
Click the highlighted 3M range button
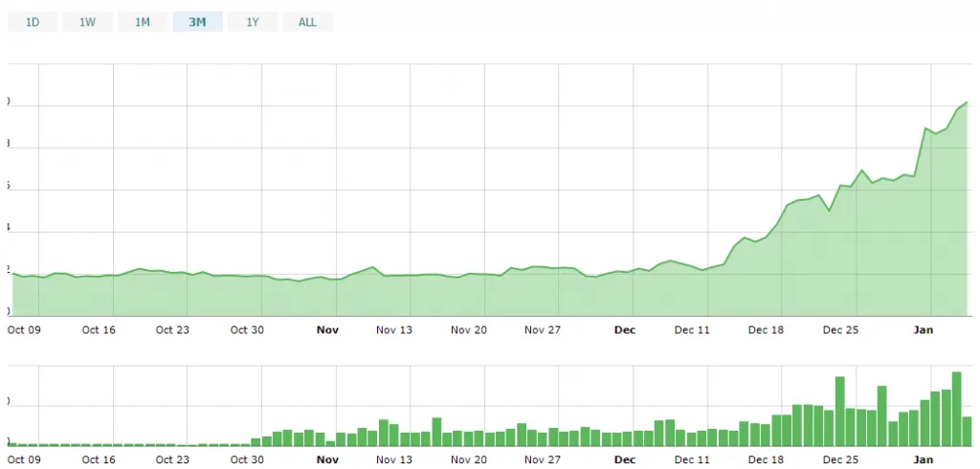pyautogui.click(x=197, y=22)
